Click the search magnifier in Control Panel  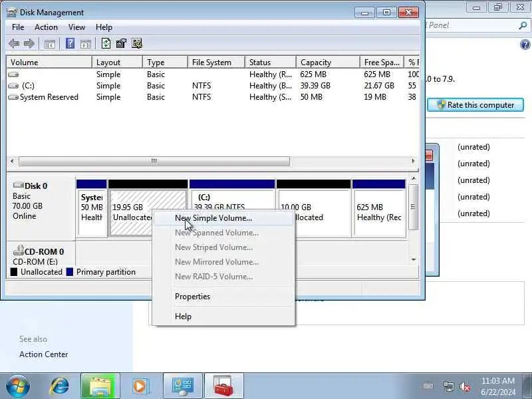point(523,25)
